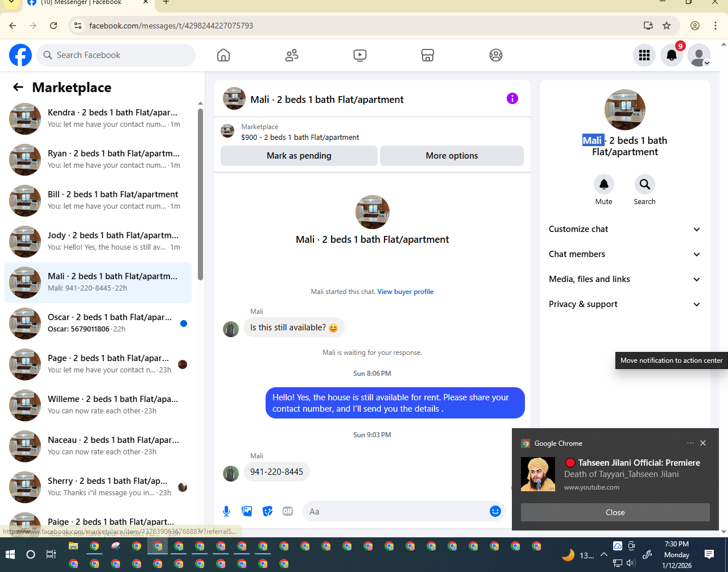Choose a sticker icon in composer
The image size is (728, 572).
(267, 511)
